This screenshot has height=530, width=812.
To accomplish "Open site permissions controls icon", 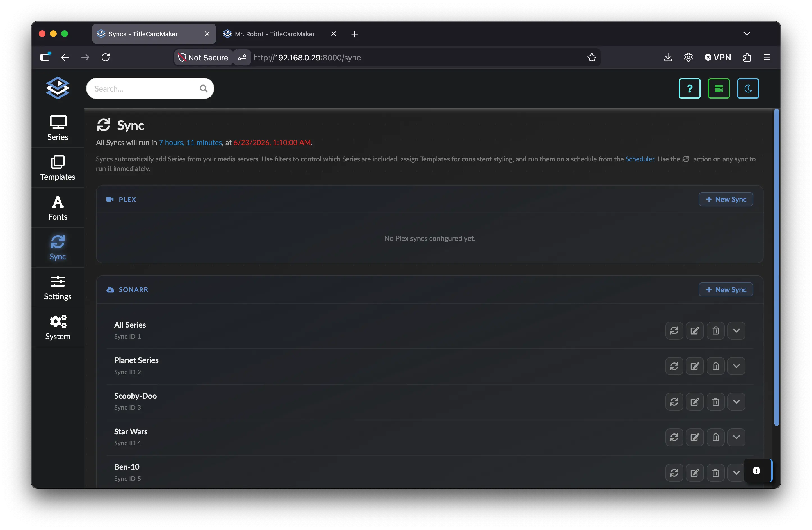I will (x=242, y=57).
